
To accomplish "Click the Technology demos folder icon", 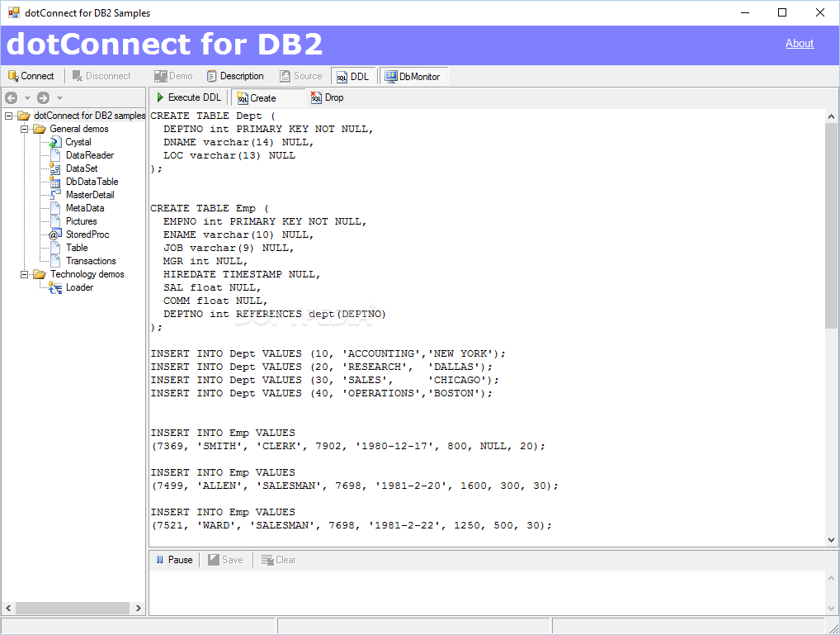I will click(x=40, y=275).
